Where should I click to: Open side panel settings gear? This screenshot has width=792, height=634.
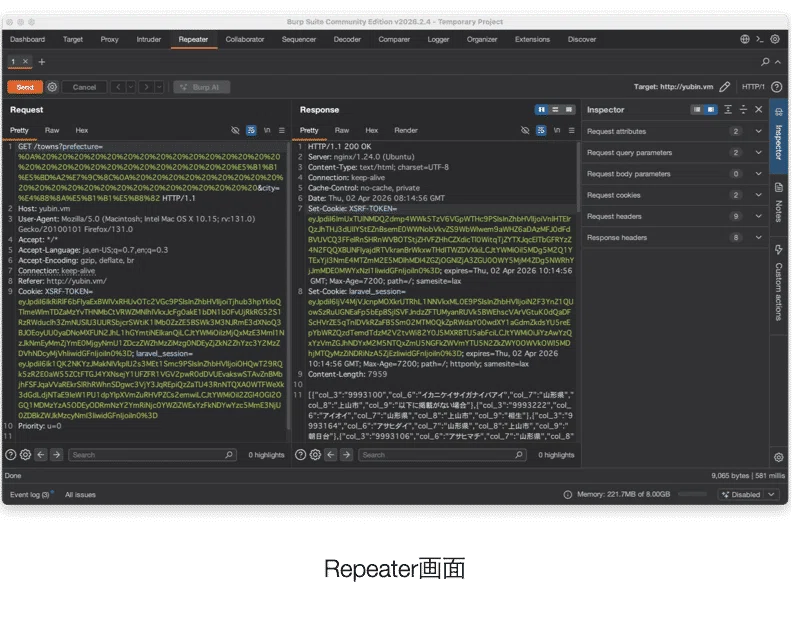click(778, 457)
